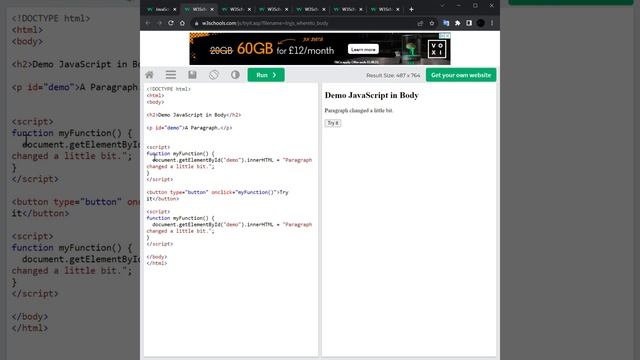Change editor orientation with the rotate icon
Image resolution: width=640 pixels, height=360 pixels.
click(214, 75)
